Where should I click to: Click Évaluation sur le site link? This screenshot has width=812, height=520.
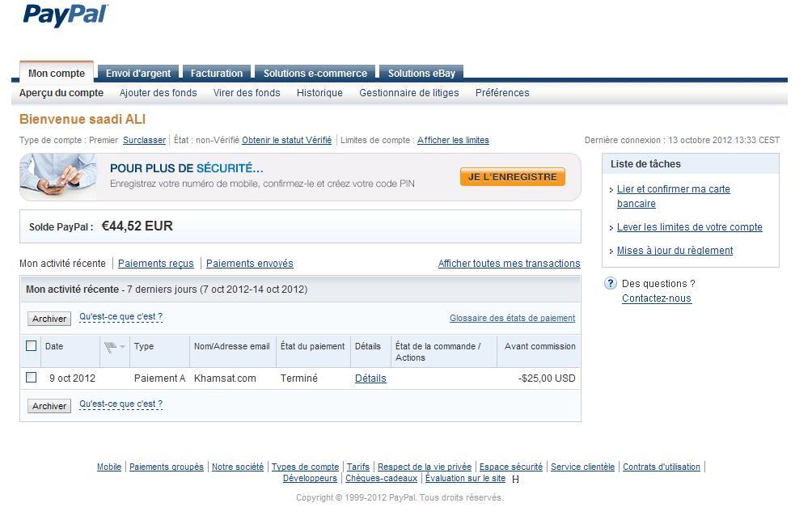tap(465, 478)
